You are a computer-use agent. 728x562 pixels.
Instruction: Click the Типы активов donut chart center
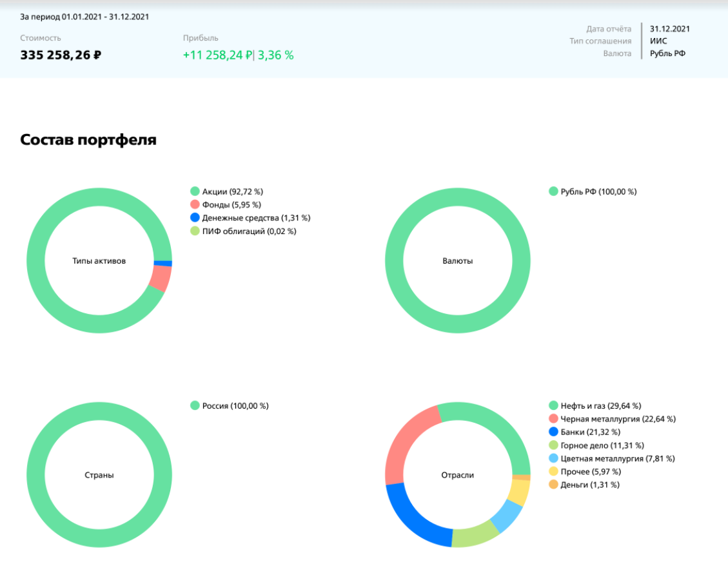99,261
